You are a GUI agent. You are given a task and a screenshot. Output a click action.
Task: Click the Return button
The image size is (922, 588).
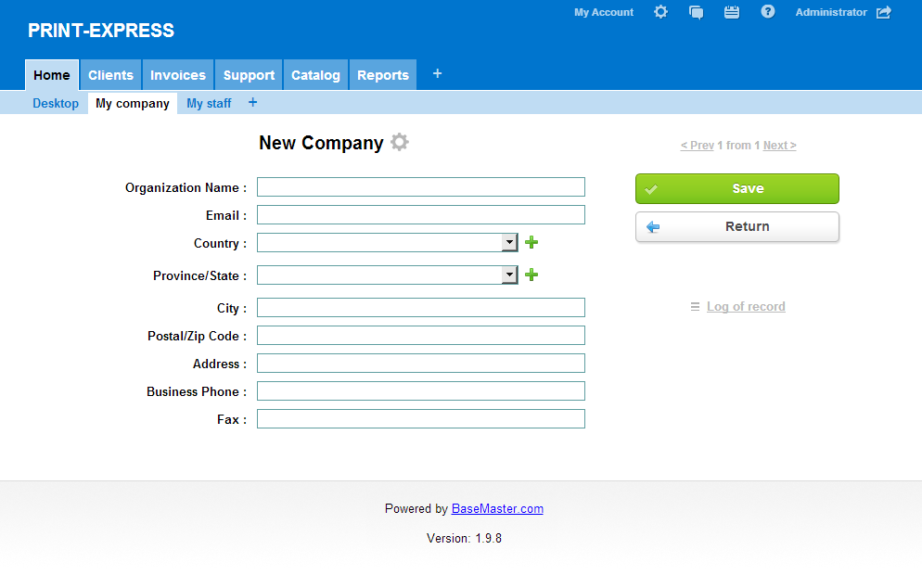point(737,226)
